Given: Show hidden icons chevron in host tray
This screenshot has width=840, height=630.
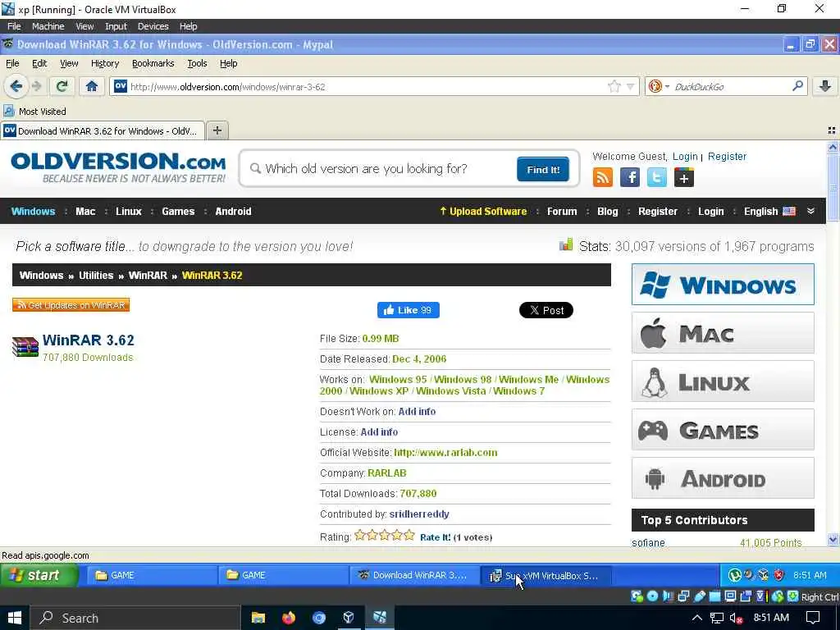Looking at the screenshot, I should 696,619.
